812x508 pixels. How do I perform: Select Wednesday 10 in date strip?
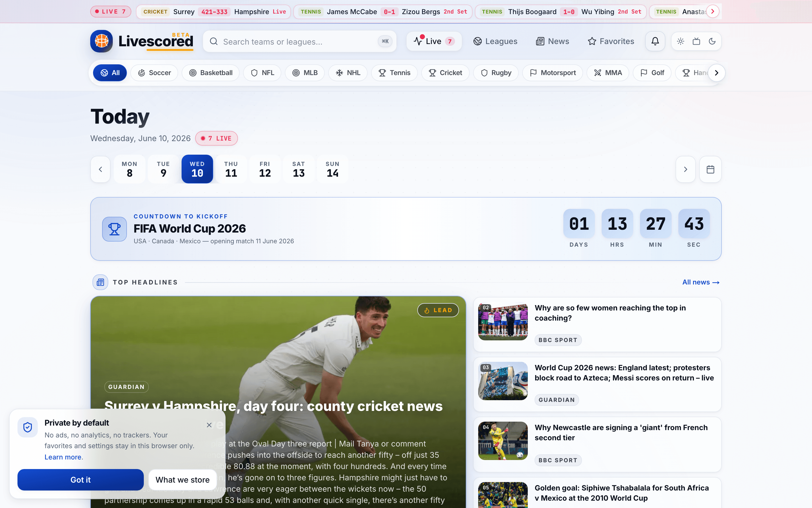(197, 169)
